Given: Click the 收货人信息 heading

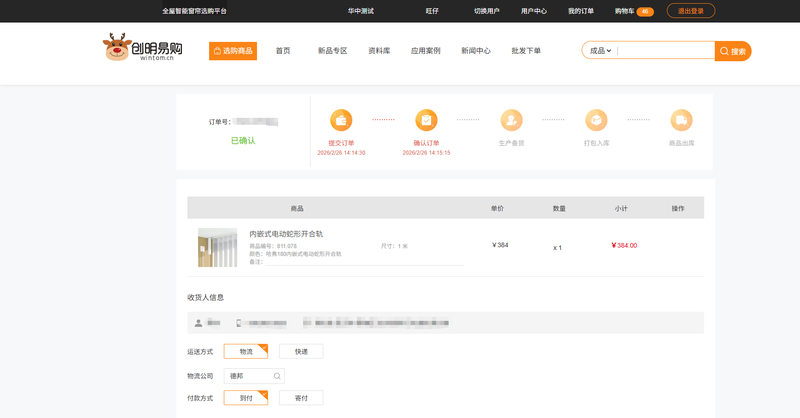Looking at the screenshot, I should [x=206, y=297].
